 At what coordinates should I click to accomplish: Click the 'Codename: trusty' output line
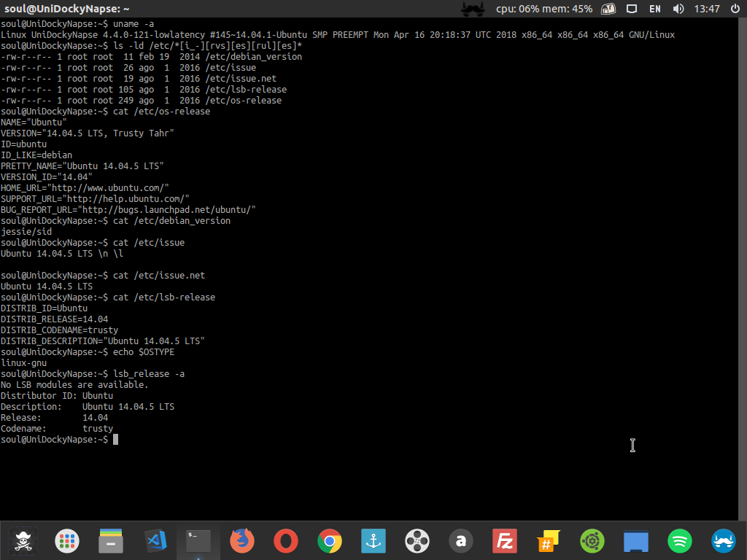pyautogui.click(x=57, y=429)
